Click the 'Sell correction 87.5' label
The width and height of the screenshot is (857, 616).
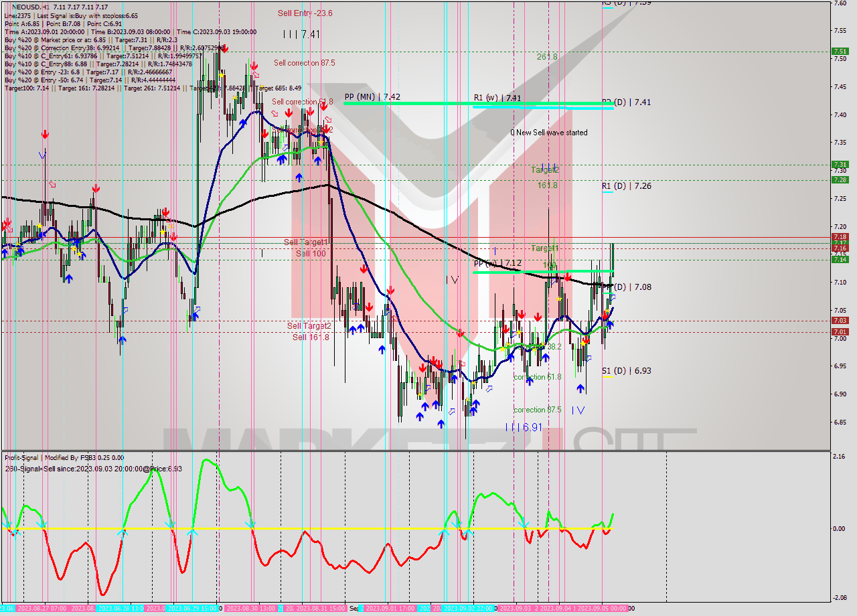[x=305, y=63]
